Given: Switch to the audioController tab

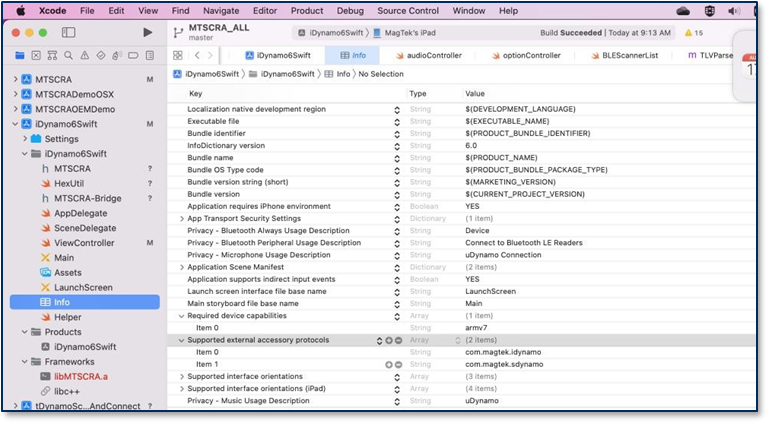Looking at the screenshot, I should [x=429, y=55].
